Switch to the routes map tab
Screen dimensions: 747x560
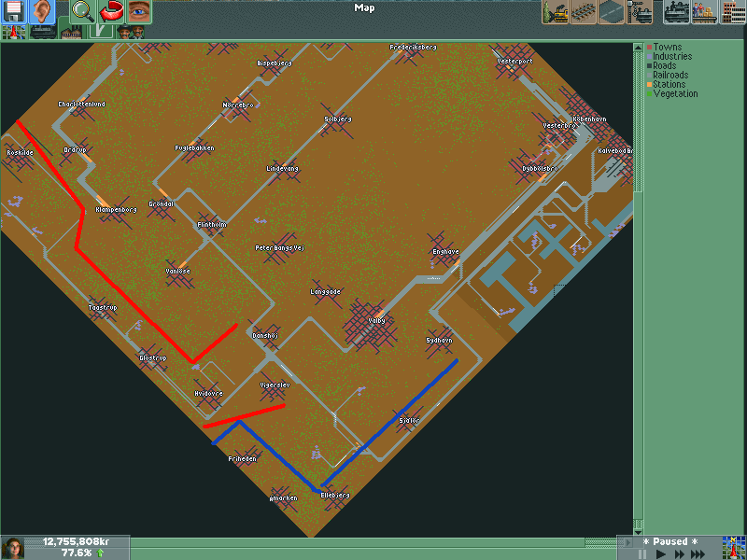click(101, 32)
